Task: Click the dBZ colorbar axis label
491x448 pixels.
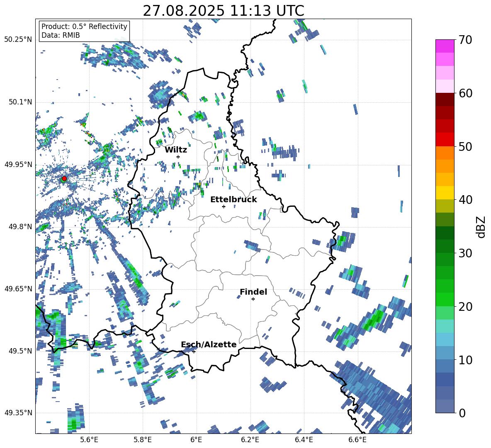Action: coord(481,227)
